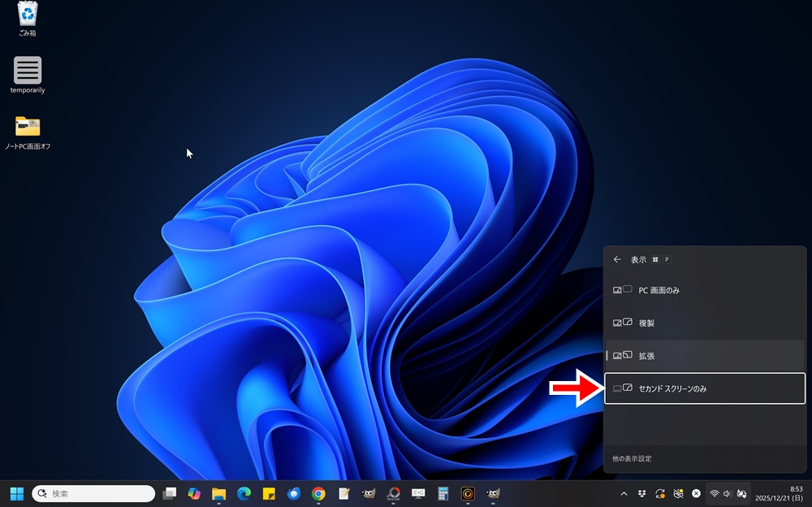Open File Explorer on the taskbar

point(218,493)
